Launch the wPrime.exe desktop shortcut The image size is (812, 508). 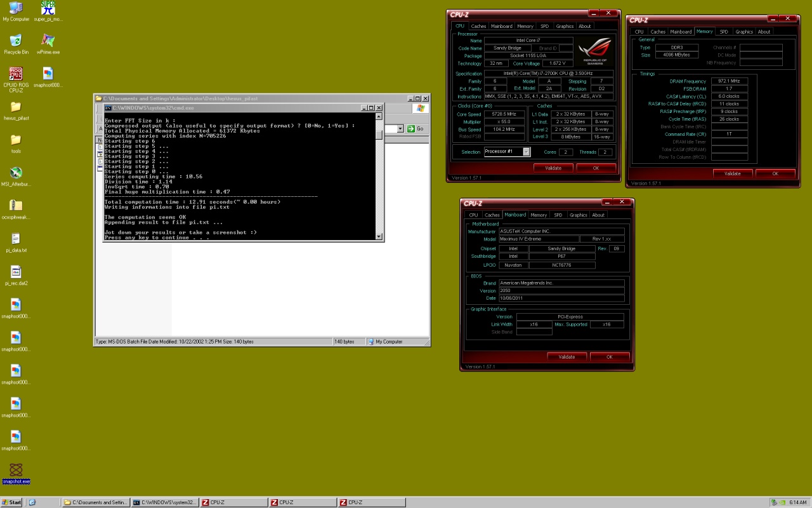tap(48, 41)
